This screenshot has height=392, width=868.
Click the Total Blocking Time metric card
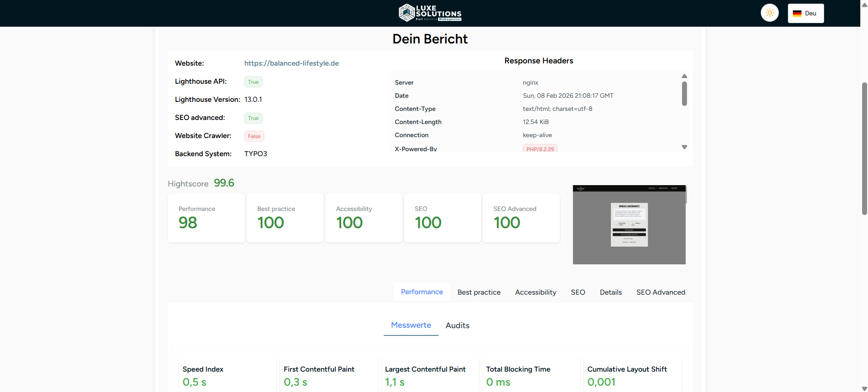(531, 374)
